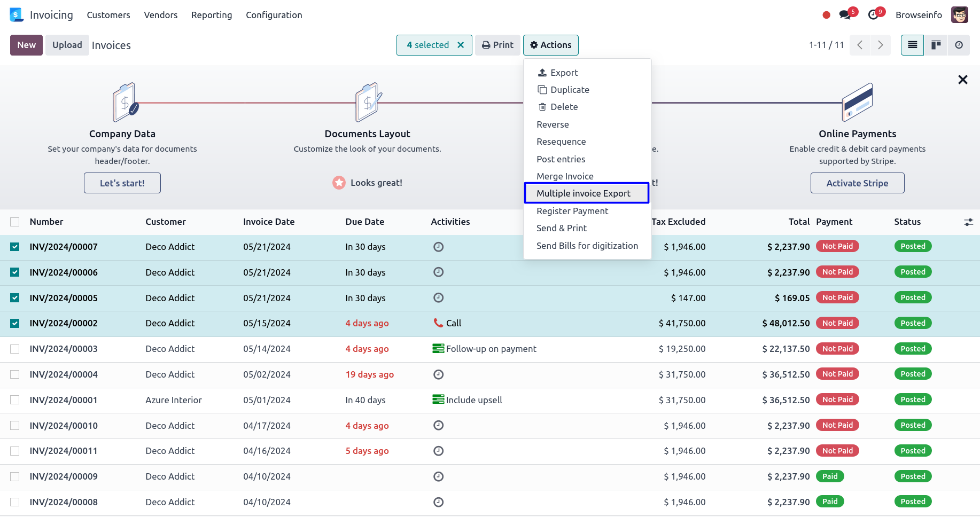Image resolution: width=980 pixels, height=517 pixels.
Task: Expand the Print dropdown
Action: click(x=497, y=45)
